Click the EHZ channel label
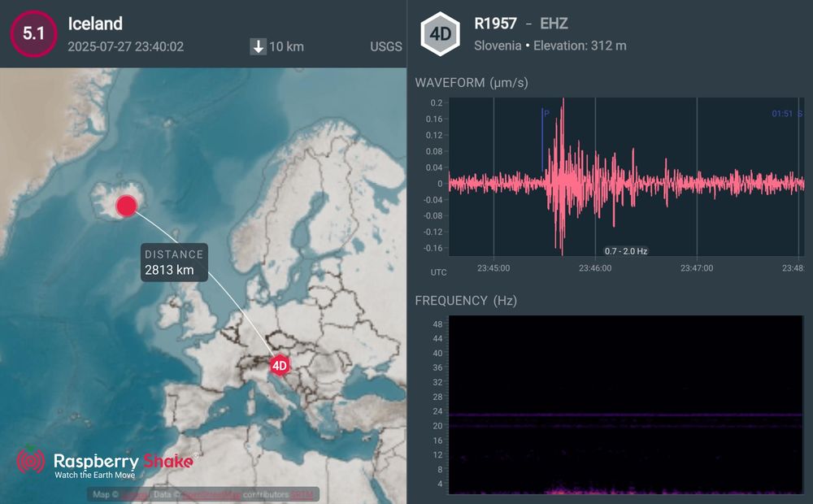Image resolution: width=813 pixels, height=504 pixels. (x=554, y=24)
